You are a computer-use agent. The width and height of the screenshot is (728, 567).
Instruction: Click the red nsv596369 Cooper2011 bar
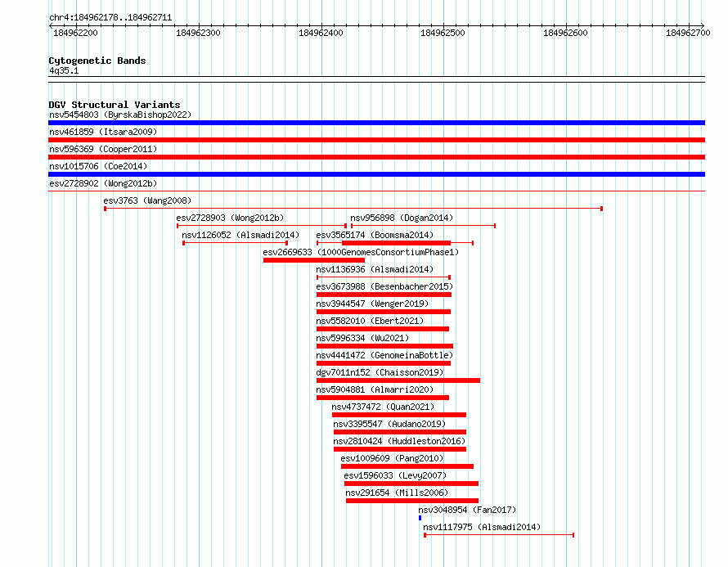pyautogui.click(x=376, y=157)
